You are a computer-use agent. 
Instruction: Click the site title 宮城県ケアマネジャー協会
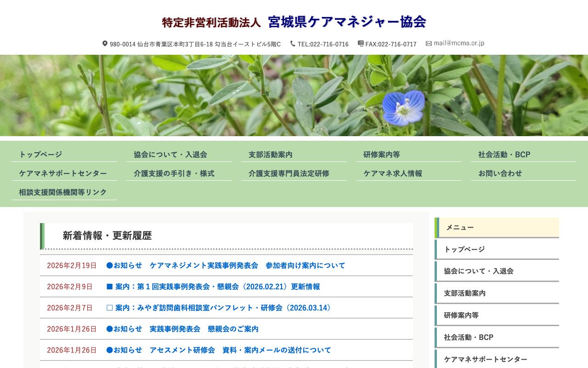[347, 21]
